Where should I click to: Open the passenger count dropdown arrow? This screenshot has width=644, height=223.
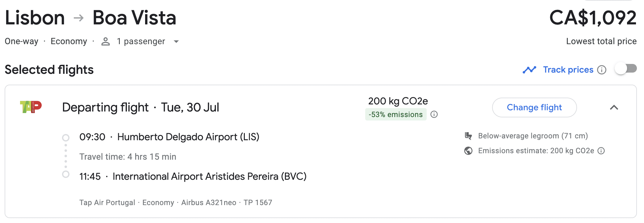pos(176,41)
